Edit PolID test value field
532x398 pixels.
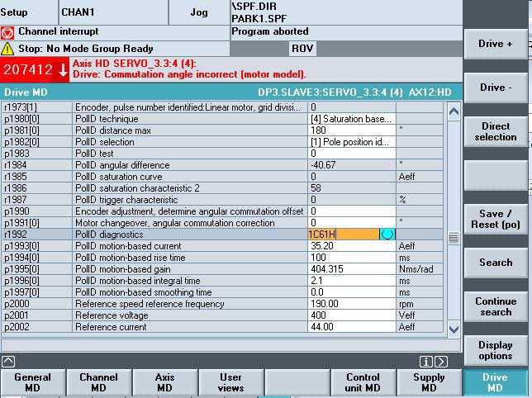pos(352,154)
